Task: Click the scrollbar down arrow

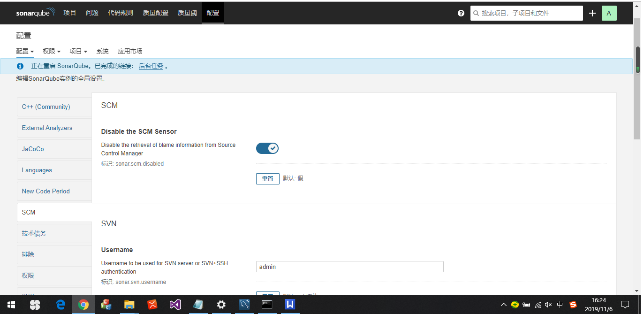Action: (637, 291)
